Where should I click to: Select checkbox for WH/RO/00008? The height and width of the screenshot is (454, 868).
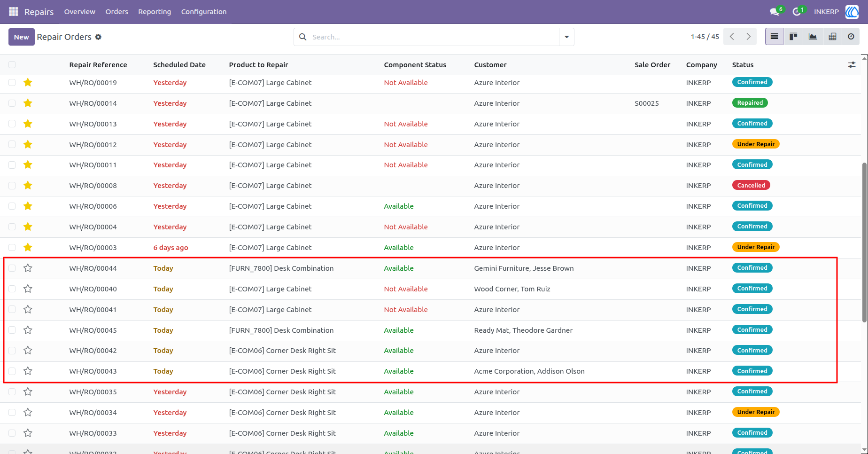tap(12, 186)
